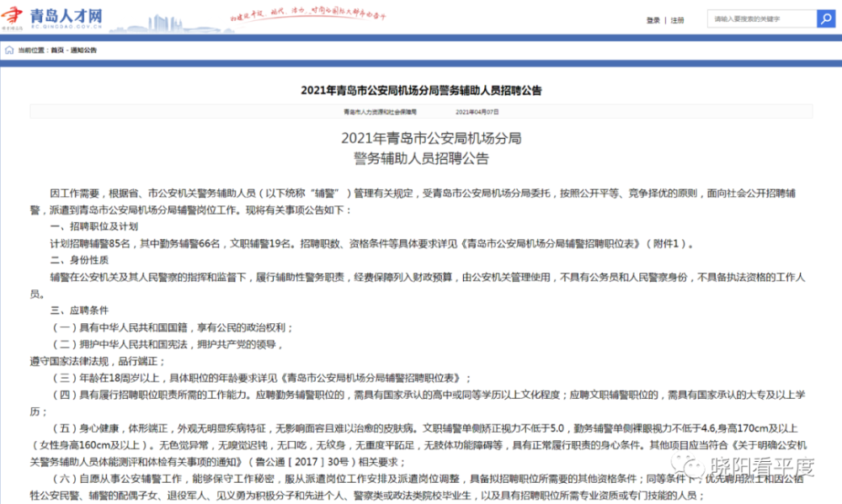Click the home icon in the breadcrumb

[9, 50]
